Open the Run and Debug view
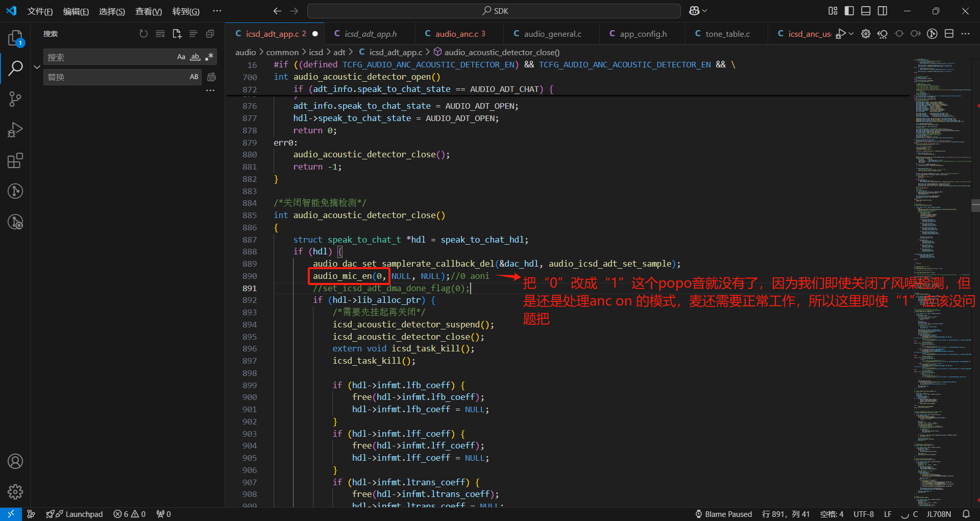Image resolution: width=980 pixels, height=521 pixels. coord(15,130)
